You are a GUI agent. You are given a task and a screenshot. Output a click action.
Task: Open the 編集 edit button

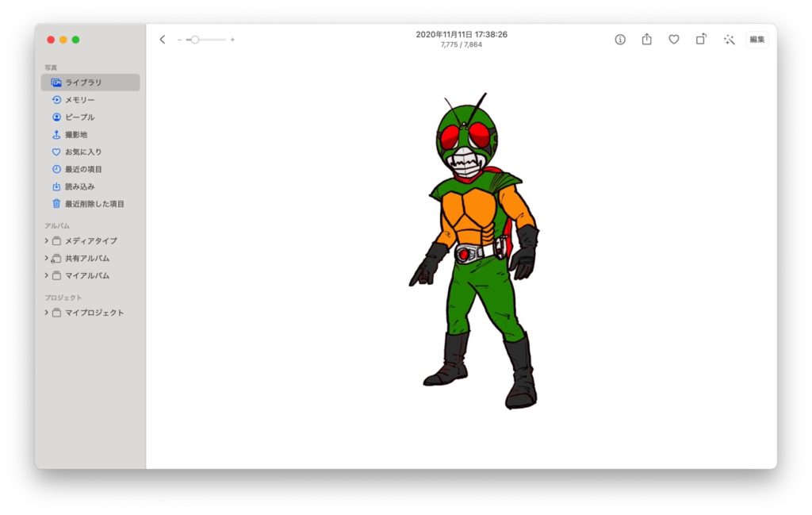757,40
